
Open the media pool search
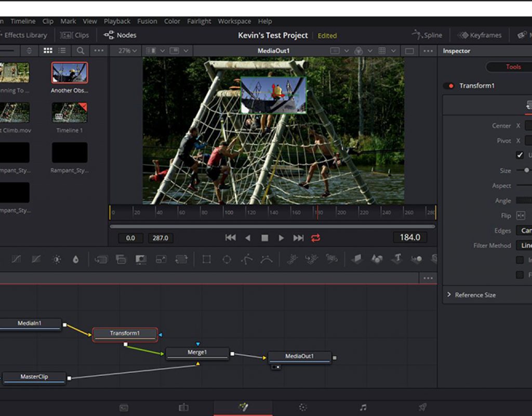[81, 50]
